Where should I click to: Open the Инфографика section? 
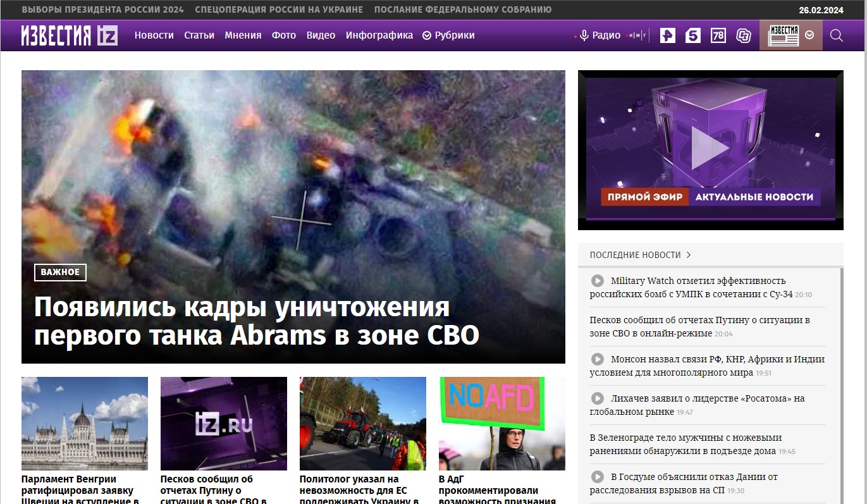pos(379,35)
